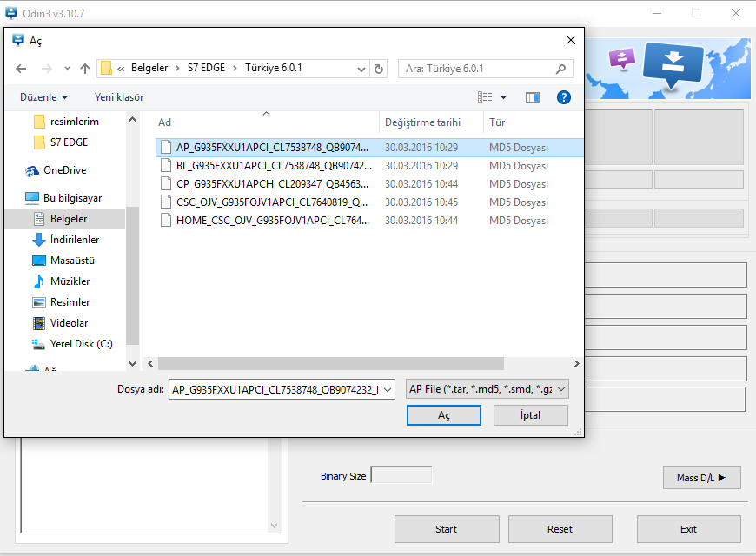Viewport: 756px width, 556px height.
Task: Click the horizontal scrollbar in file list
Action: [330, 364]
